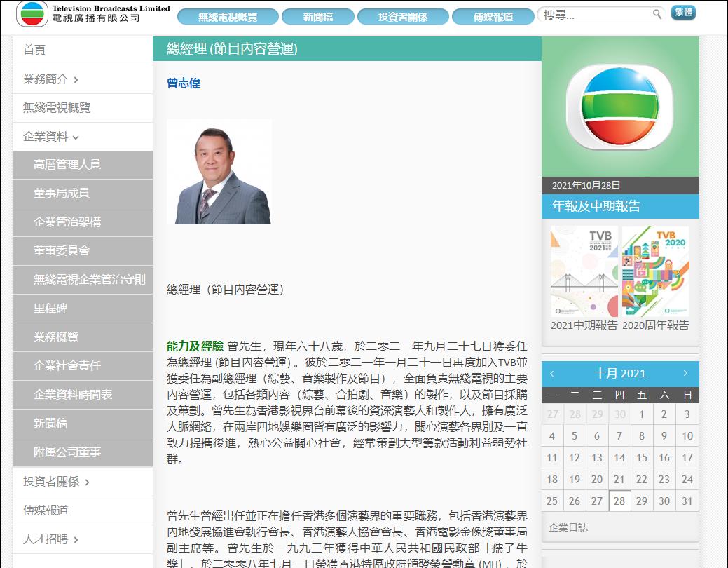The width and height of the screenshot is (728, 568).
Task: Open the 投資者關係 top navigation tab
Action: pos(403,17)
